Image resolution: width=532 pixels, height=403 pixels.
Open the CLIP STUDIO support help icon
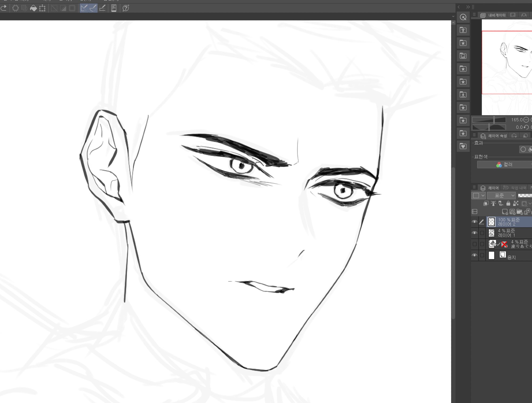point(126,8)
